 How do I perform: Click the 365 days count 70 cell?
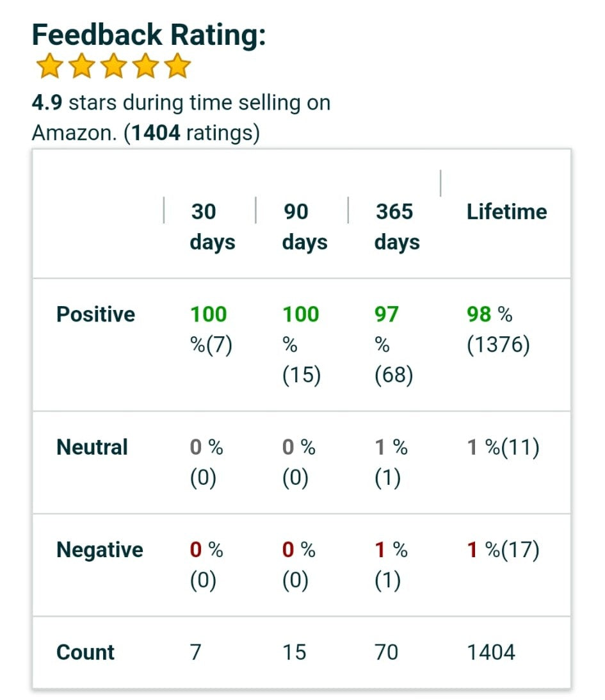pyautogui.click(x=386, y=652)
